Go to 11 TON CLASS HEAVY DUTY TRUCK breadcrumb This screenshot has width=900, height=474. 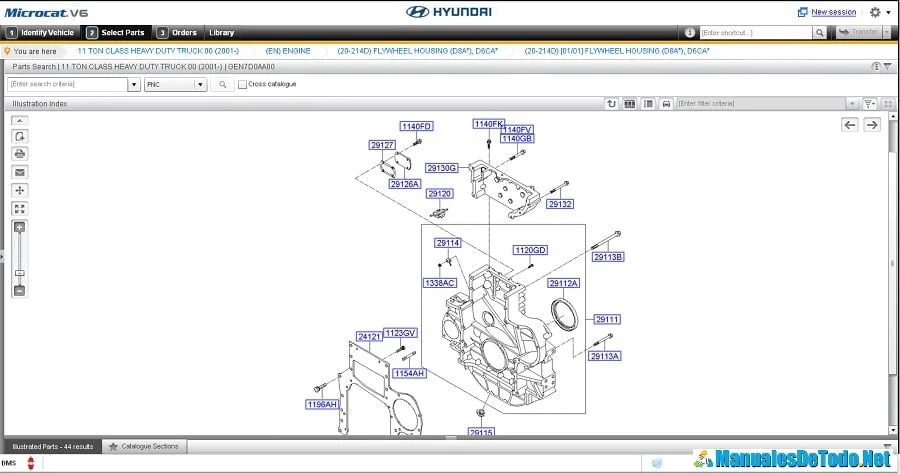pos(158,51)
